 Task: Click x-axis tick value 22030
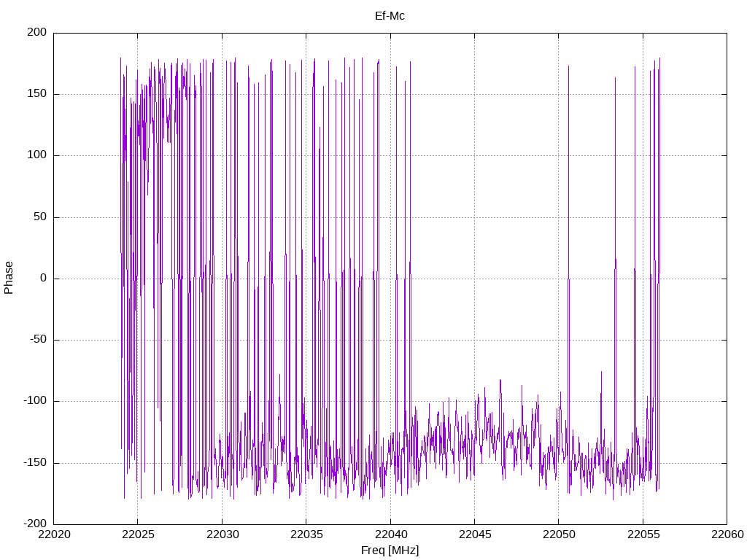click(222, 534)
